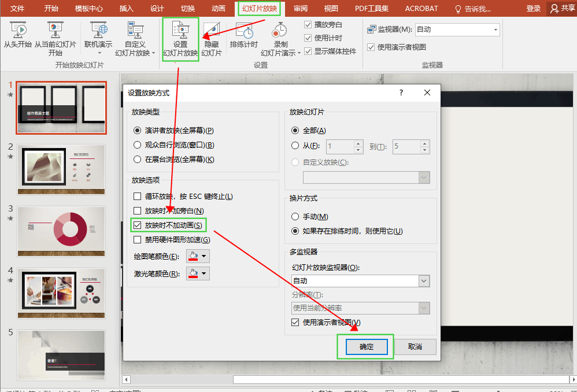Click the 确定 button

(367, 347)
